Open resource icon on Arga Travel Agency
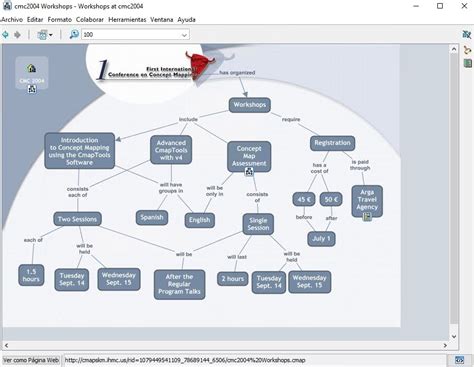The width and height of the screenshot is (474, 367). (x=367, y=217)
